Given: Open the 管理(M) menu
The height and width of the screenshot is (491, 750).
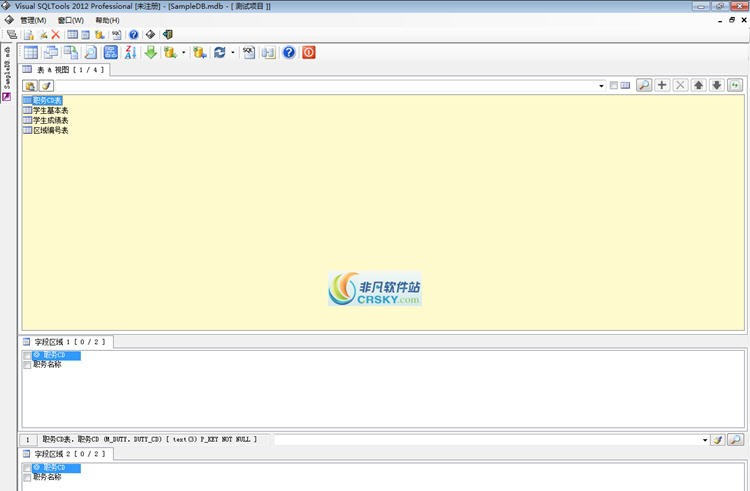Looking at the screenshot, I should click(x=33, y=20).
